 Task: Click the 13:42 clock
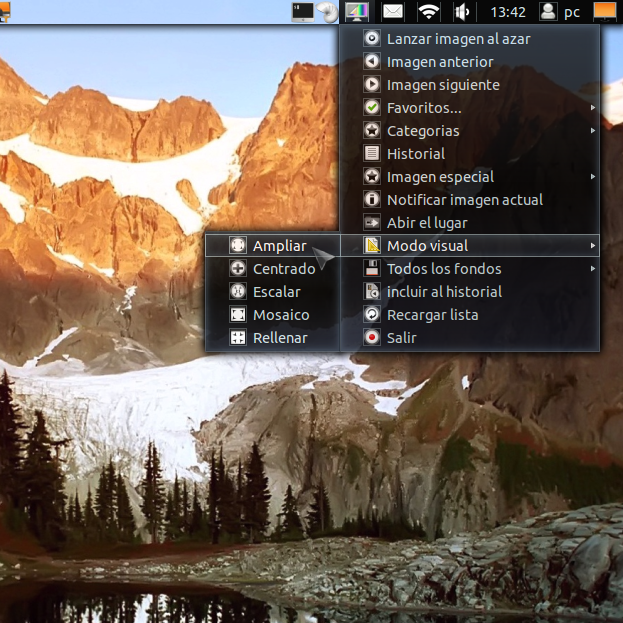(x=508, y=12)
